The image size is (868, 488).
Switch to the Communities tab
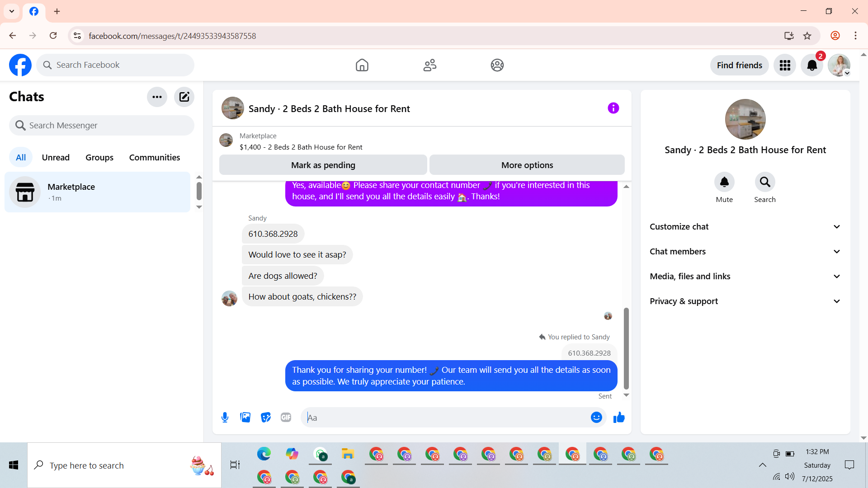[155, 158]
